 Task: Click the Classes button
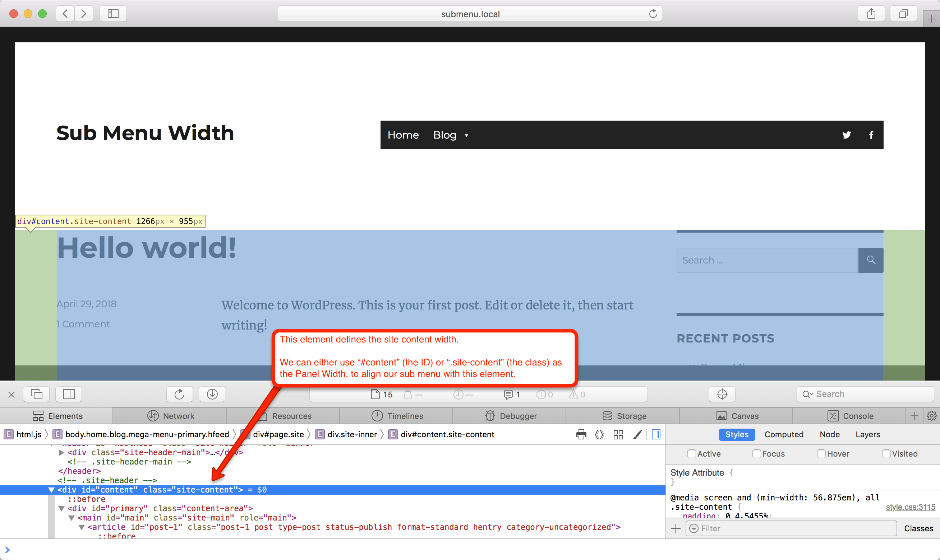[x=918, y=528]
